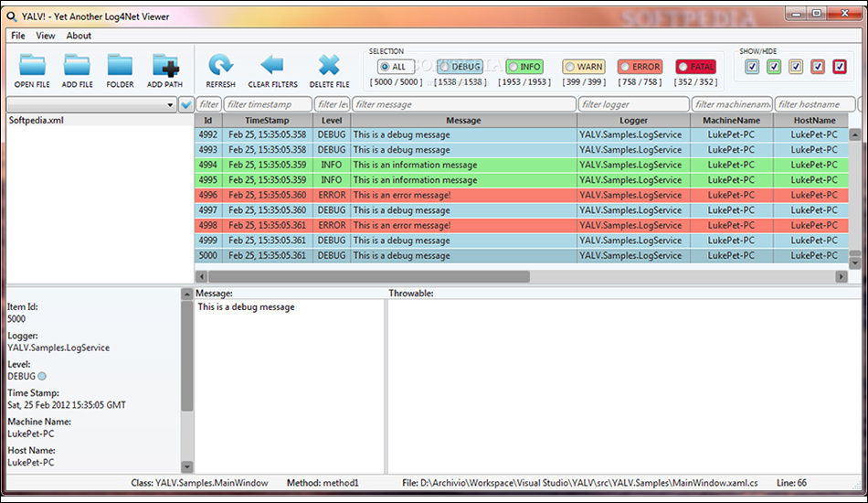Click the Add File icon
This screenshot has width=868, height=503.
[x=77, y=65]
